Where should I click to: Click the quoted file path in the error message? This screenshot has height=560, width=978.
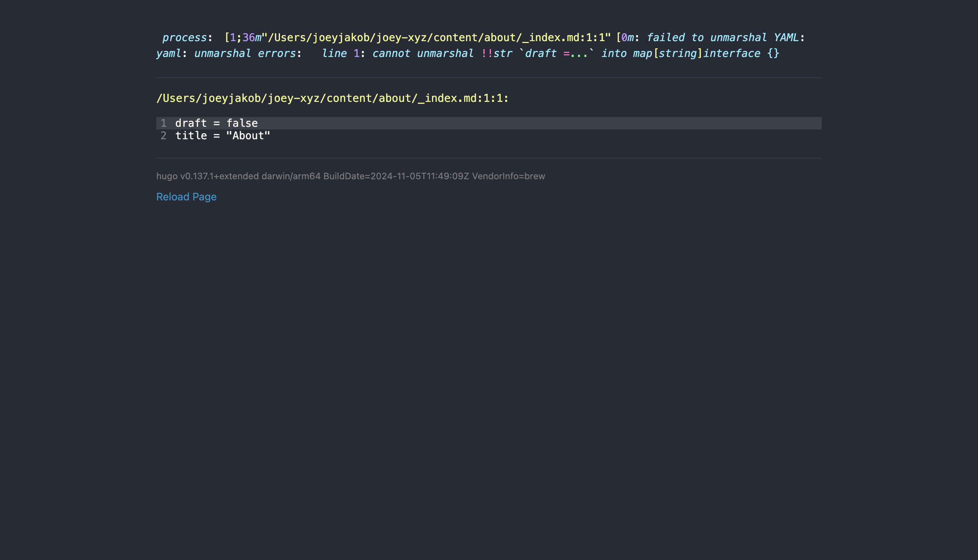pos(436,38)
